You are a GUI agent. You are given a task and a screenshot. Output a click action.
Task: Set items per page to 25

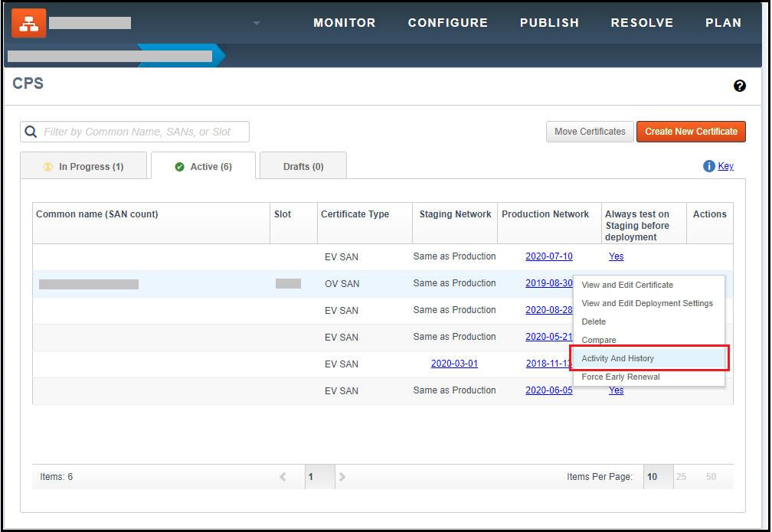(x=681, y=477)
